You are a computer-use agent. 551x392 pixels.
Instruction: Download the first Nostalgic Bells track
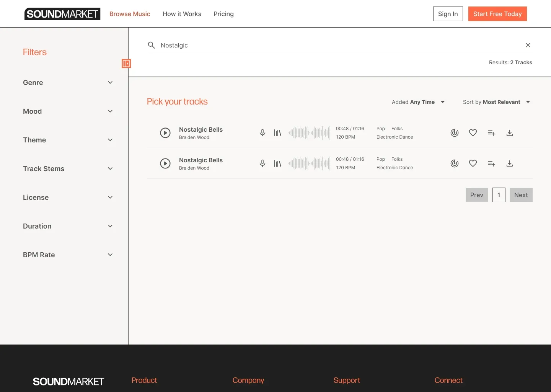510,133
